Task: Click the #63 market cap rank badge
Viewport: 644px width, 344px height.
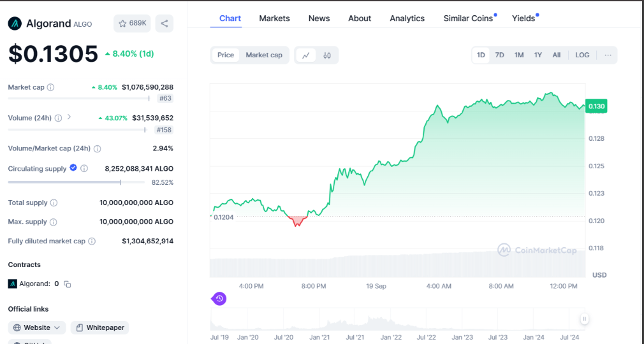Action: pos(165,99)
